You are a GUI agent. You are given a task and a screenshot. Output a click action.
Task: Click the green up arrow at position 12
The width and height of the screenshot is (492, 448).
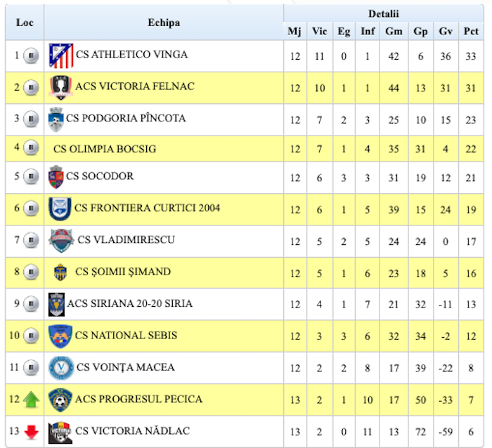(x=31, y=400)
